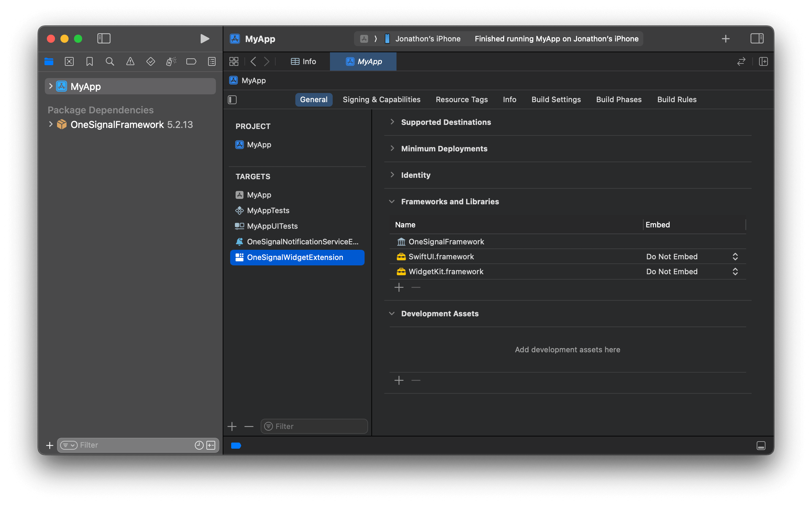Open the Issue navigator warning icon
Screen dimensions: 812x505
click(x=130, y=61)
